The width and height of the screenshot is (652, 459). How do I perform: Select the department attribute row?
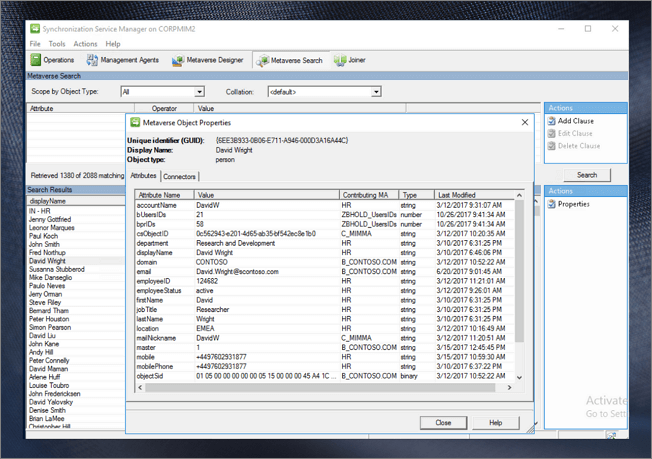(x=325, y=243)
